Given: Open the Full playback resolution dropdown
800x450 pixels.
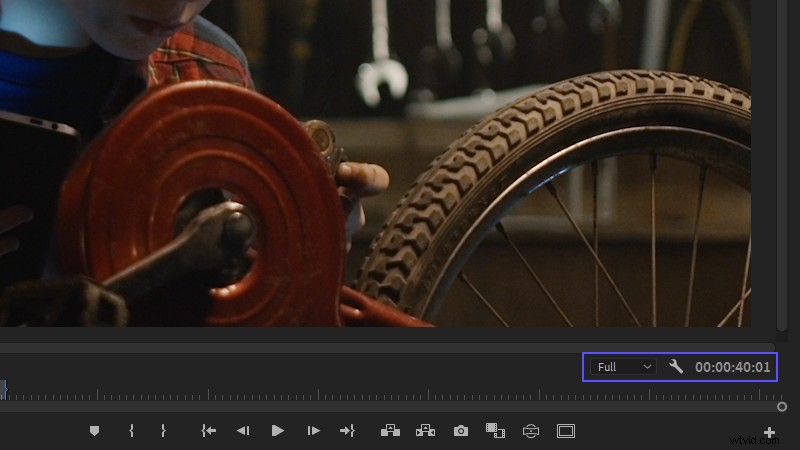Looking at the screenshot, I should point(623,367).
